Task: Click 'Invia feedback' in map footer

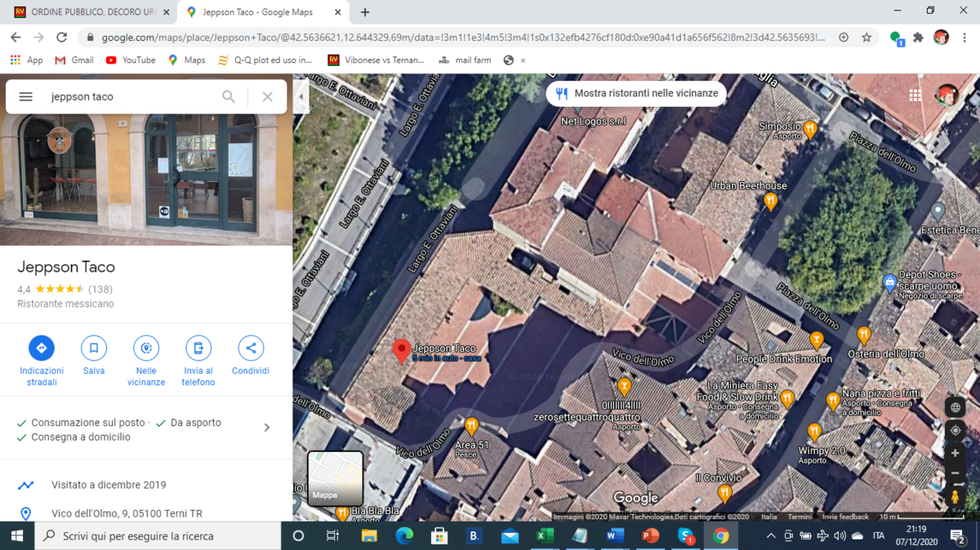Action: tap(845, 517)
